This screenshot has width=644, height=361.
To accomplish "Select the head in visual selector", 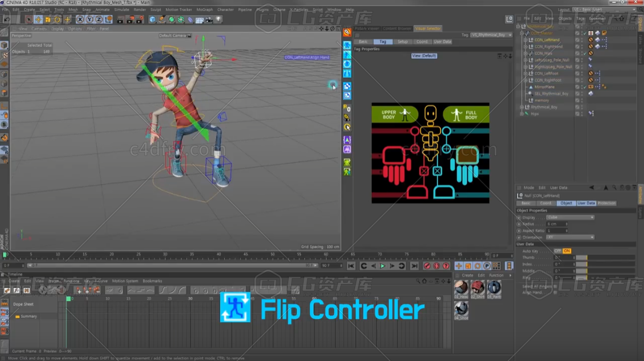I will pyautogui.click(x=430, y=113).
